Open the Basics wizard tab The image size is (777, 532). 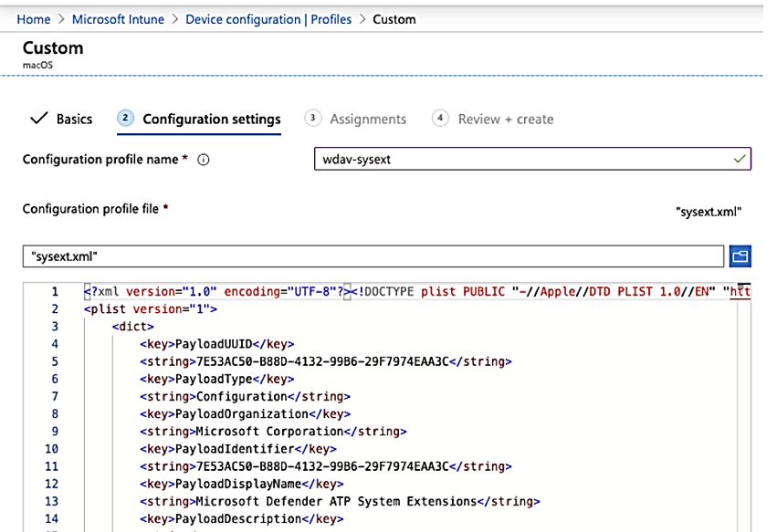(x=74, y=119)
